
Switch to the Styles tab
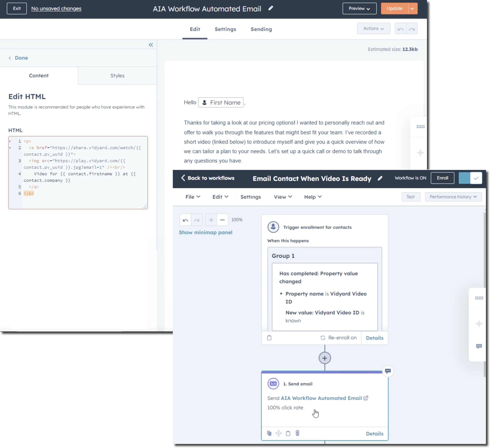pos(117,76)
